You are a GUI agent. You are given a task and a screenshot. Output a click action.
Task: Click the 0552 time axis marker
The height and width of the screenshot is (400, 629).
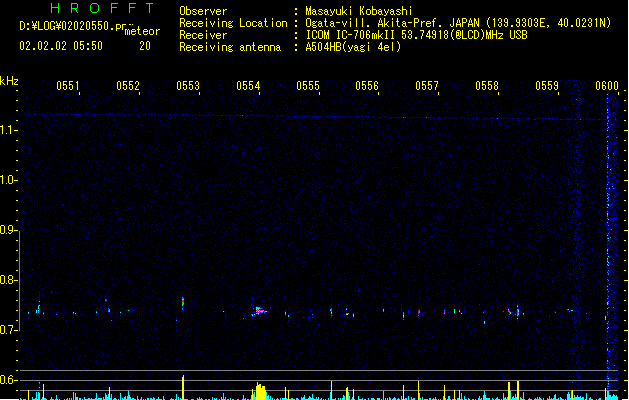click(x=128, y=86)
